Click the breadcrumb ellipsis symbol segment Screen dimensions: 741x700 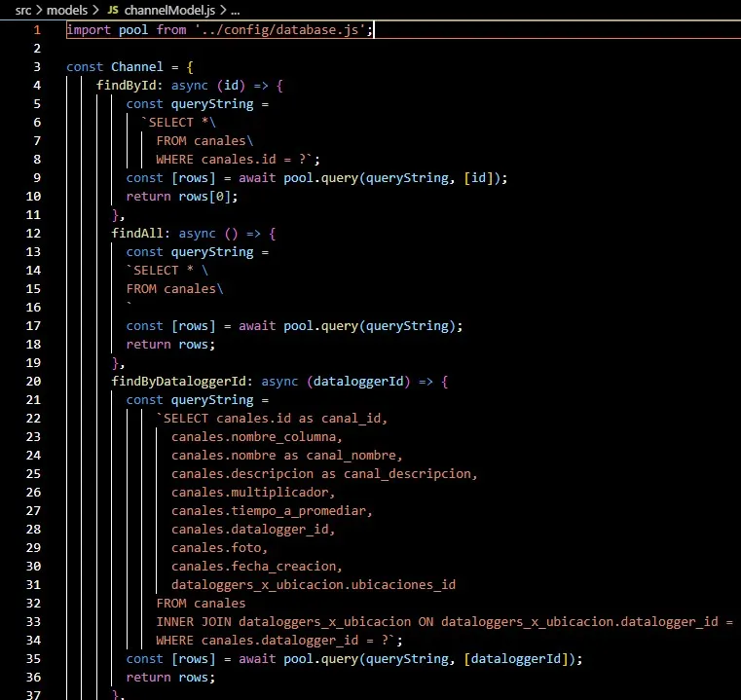235,10
